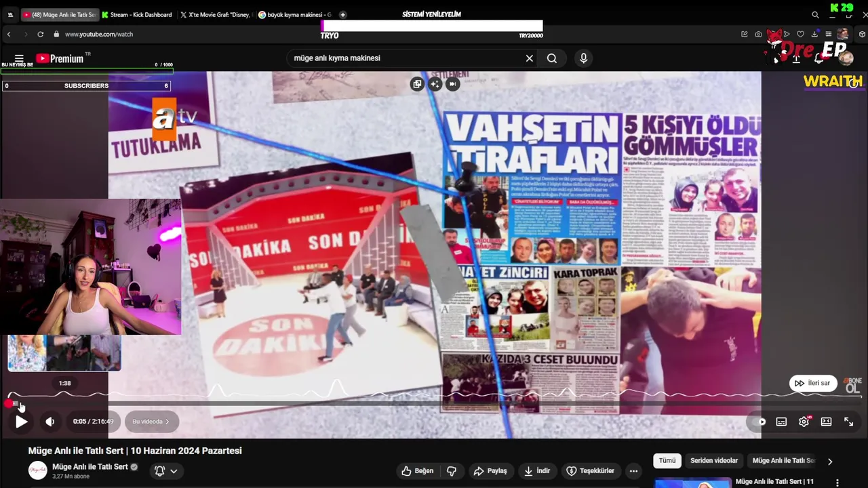868x488 pixels.
Task: Seek along the video progress bar
Action: pyautogui.click(x=434, y=404)
